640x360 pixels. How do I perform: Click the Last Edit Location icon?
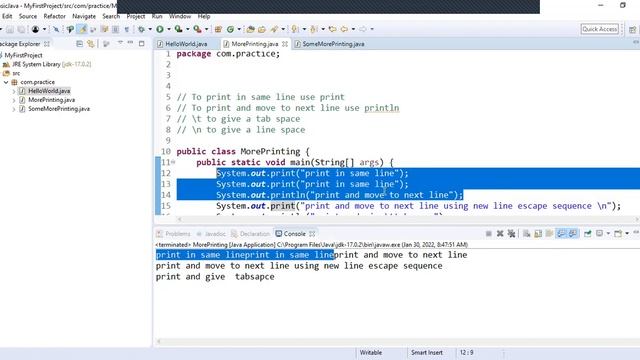[332, 29]
